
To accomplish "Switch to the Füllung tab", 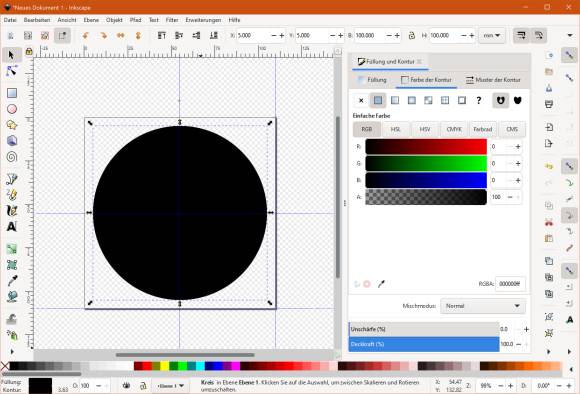I will (x=373, y=80).
